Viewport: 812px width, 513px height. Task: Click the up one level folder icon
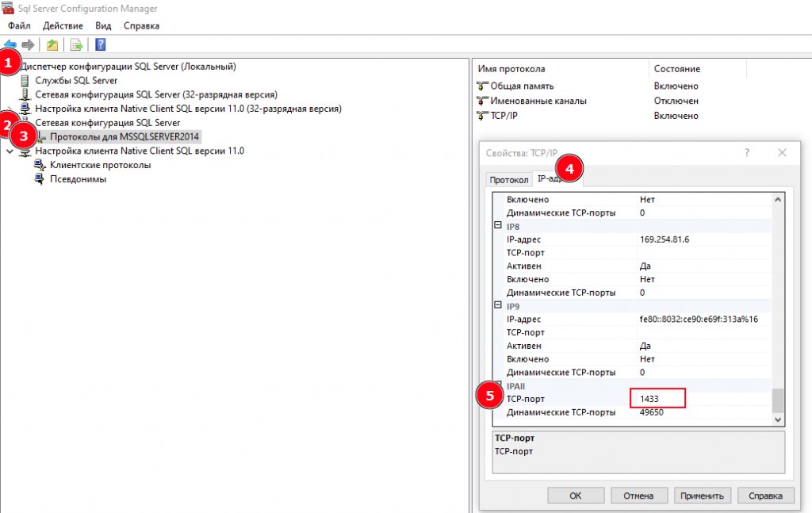[52, 45]
